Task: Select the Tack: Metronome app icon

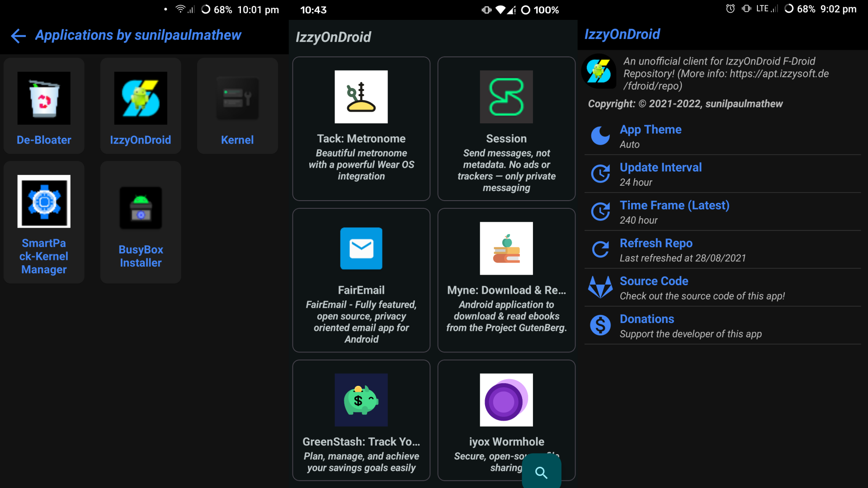Action: (361, 97)
